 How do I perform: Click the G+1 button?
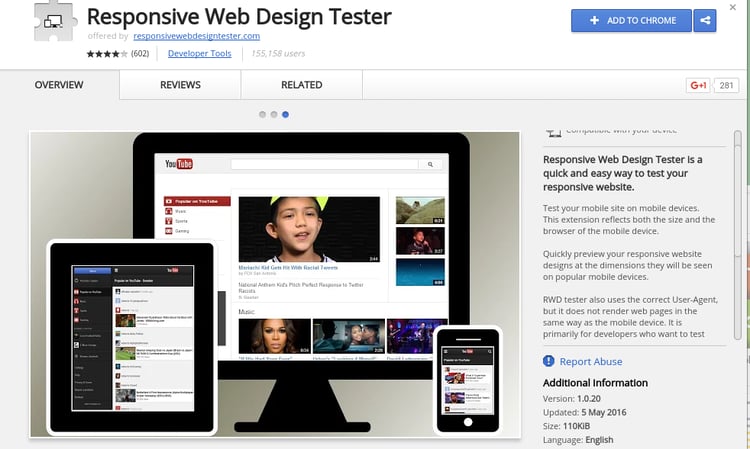click(x=698, y=86)
